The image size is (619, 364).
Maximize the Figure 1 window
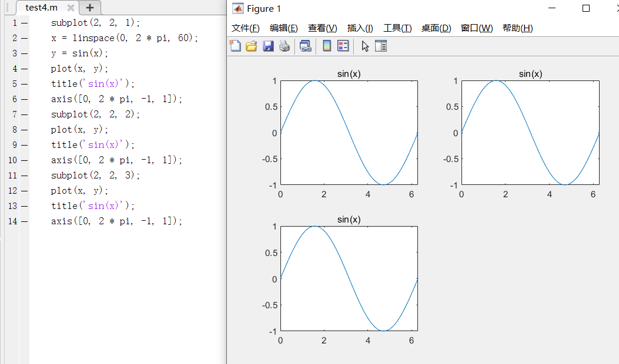586,8
